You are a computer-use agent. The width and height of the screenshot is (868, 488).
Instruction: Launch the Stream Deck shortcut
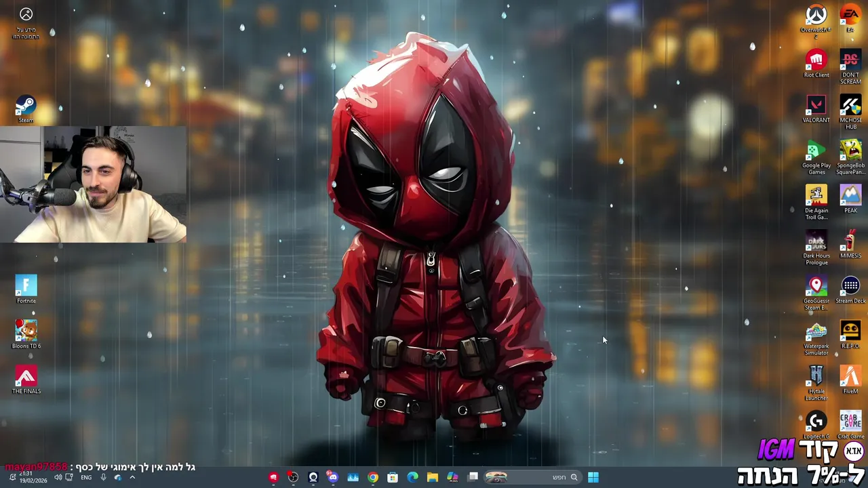(850, 289)
